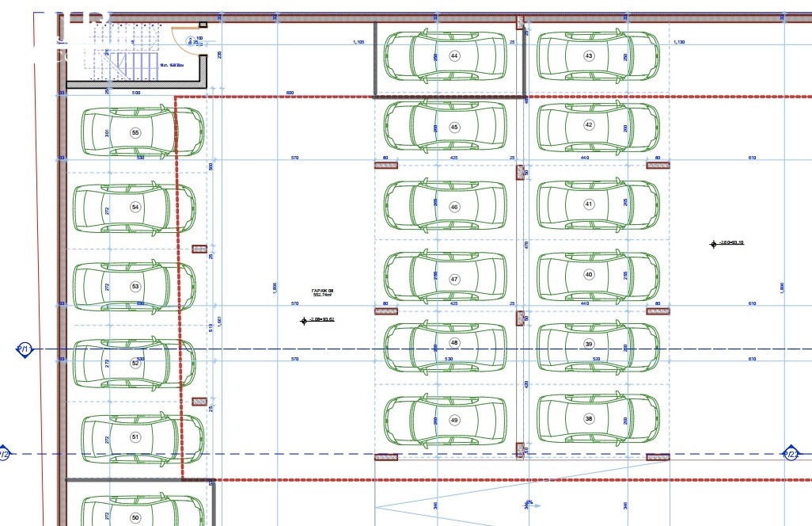The height and width of the screenshot is (526, 812).
Task: Select the car symbol numbered 52
Action: pyautogui.click(x=133, y=363)
